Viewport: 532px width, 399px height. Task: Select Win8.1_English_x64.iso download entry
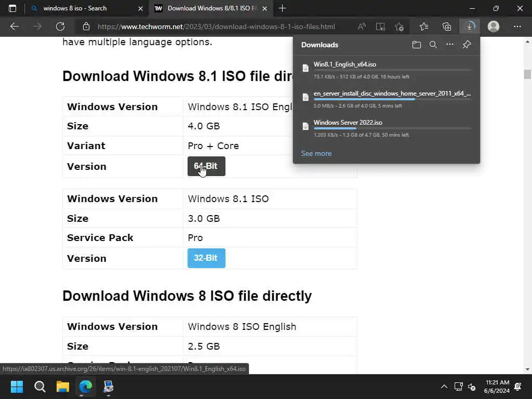coord(387,70)
